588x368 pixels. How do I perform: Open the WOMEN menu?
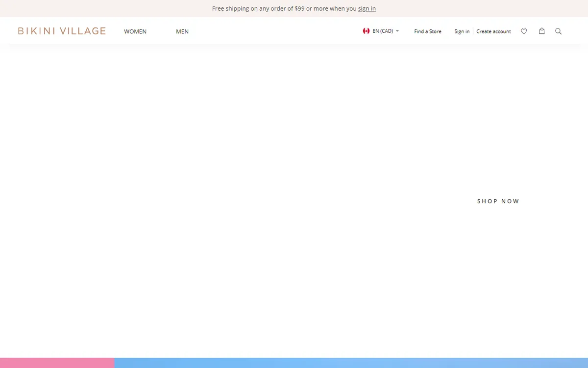coord(135,31)
